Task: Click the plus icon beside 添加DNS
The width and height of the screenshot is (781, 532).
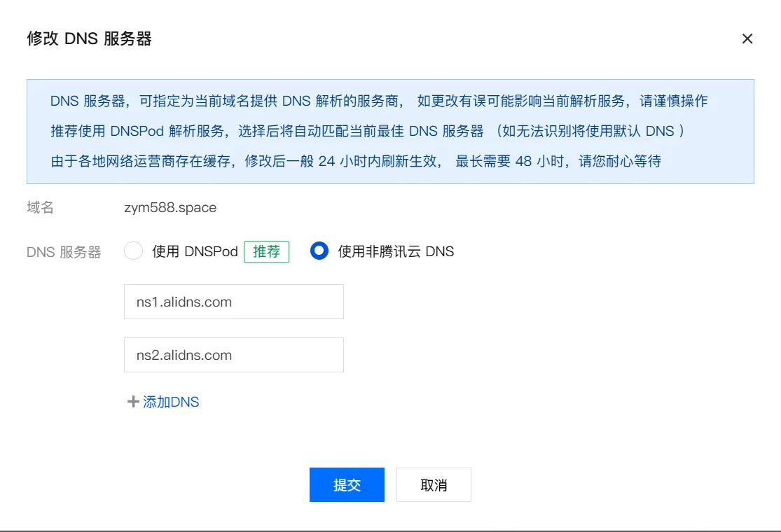Action: click(x=132, y=401)
